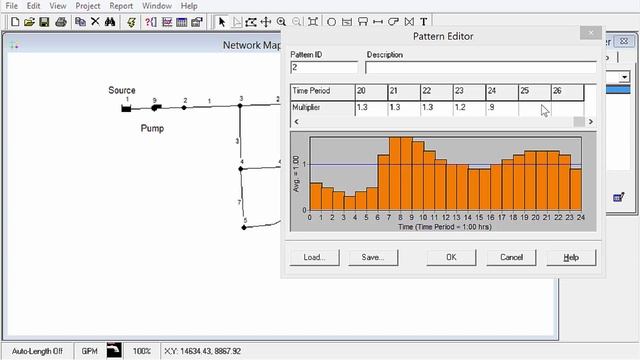The image size is (640, 360).
Task: Close the Pattern Editor dialog
Action: (591, 33)
